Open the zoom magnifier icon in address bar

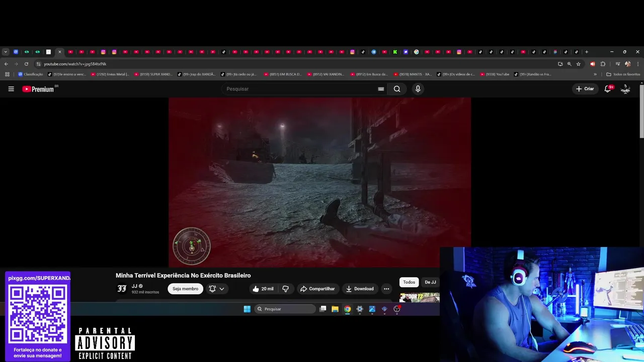[x=569, y=64]
